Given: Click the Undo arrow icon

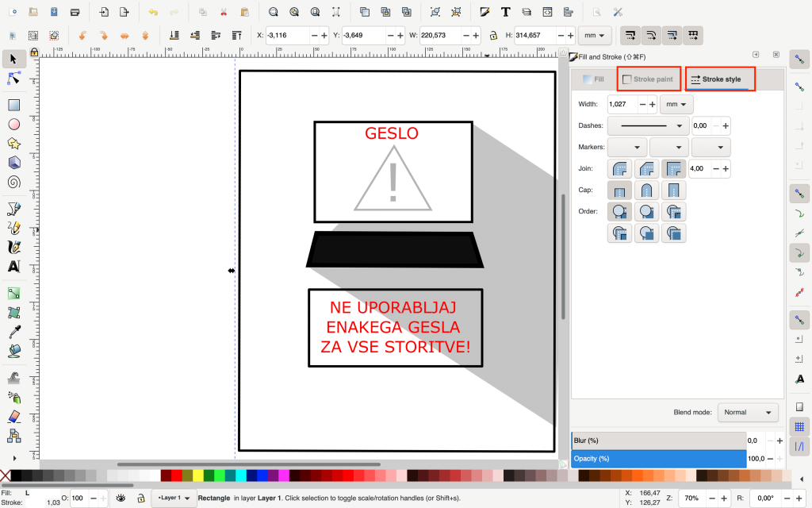Looking at the screenshot, I should tap(153, 12).
